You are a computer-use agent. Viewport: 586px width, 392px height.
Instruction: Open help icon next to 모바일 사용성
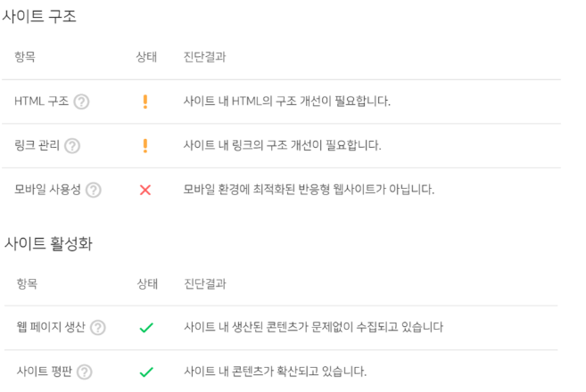[x=94, y=190]
